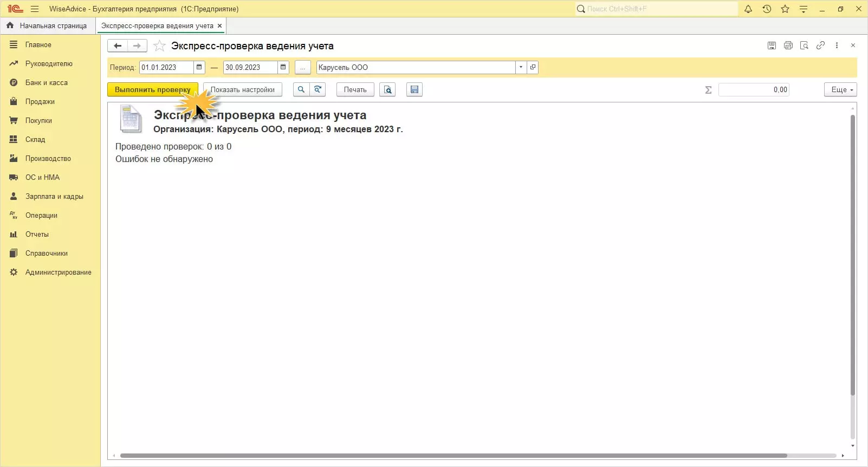Click Показать настройки button
This screenshot has height=467, width=868.
click(243, 90)
